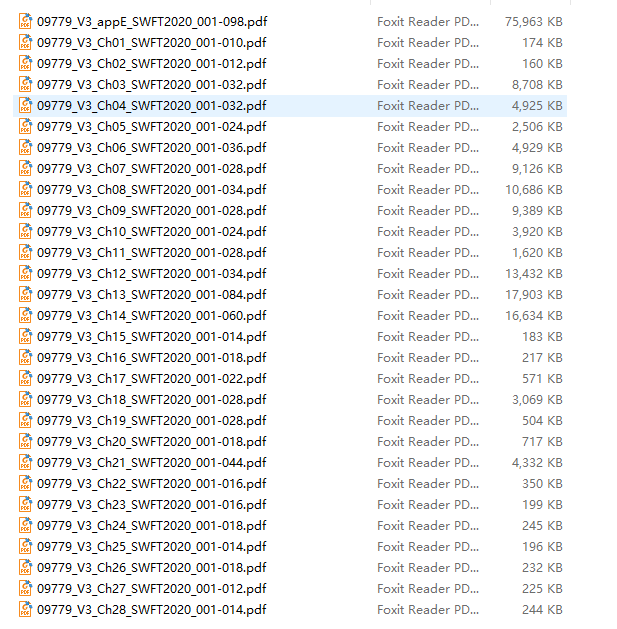Viewport: 617px width, 629px height.
Task: Click the 174 KB size of Ch01
Action: pos(542,43)
